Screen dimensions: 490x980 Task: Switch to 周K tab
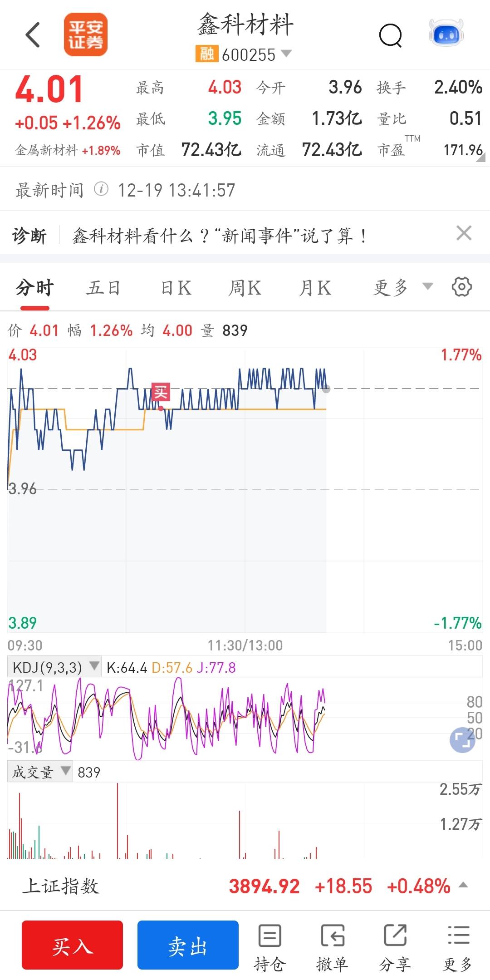point(245,288)
